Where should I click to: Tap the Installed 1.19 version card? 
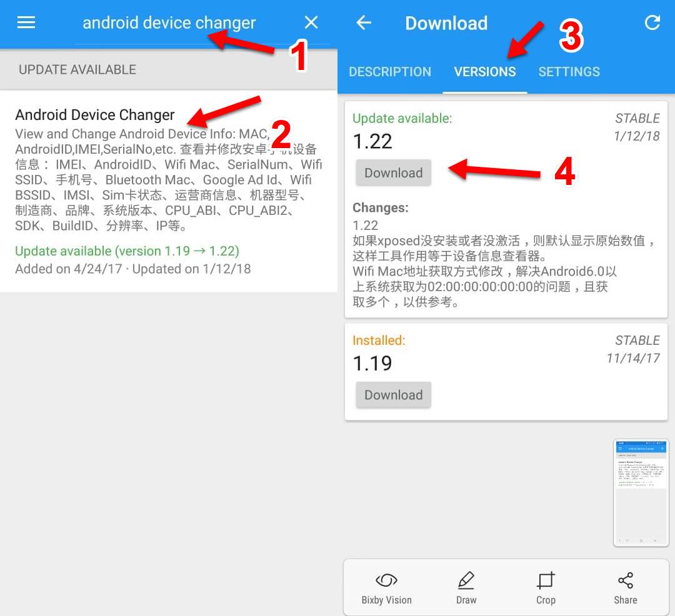(506, 372)
